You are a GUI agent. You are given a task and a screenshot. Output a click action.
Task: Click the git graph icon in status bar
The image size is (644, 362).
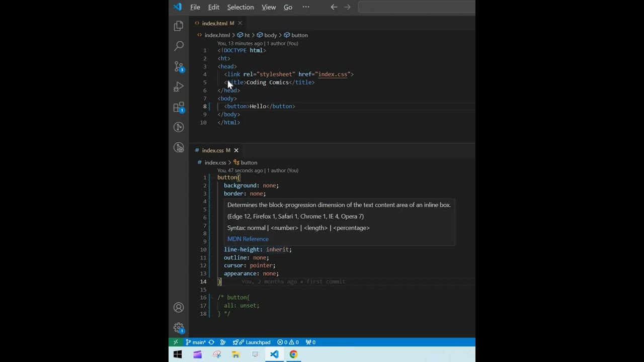(223, 342)
